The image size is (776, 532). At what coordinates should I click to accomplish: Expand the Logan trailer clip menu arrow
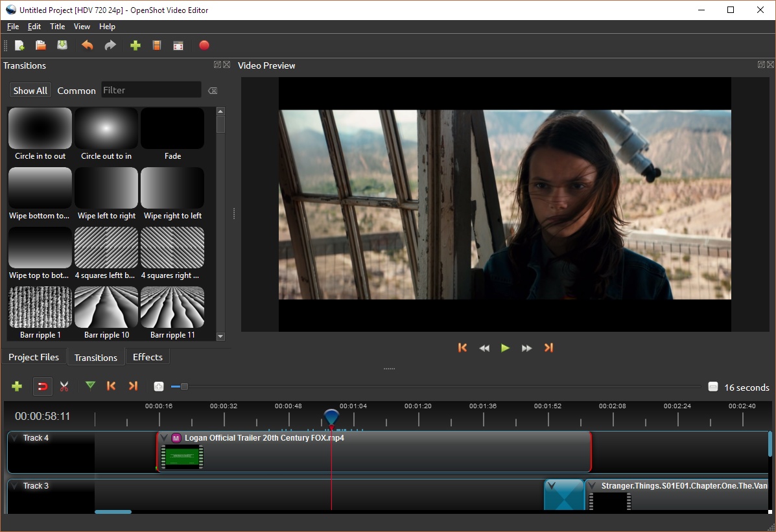pos(165,438)
